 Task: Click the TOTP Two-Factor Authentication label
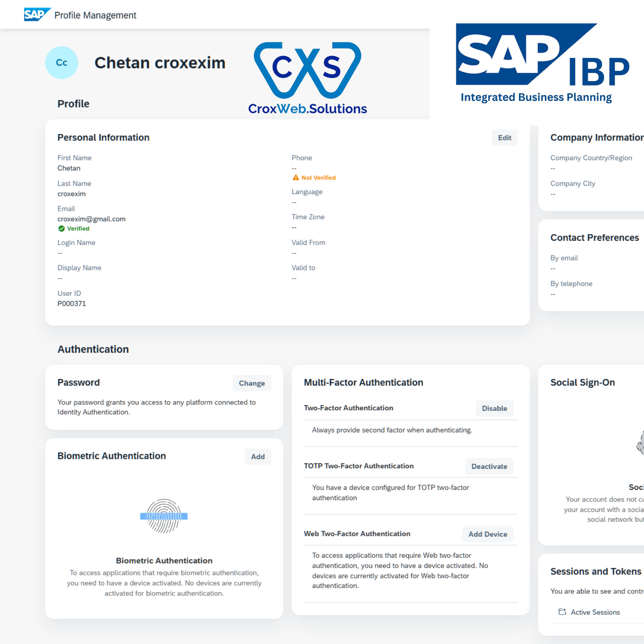[x=358, y=466]
